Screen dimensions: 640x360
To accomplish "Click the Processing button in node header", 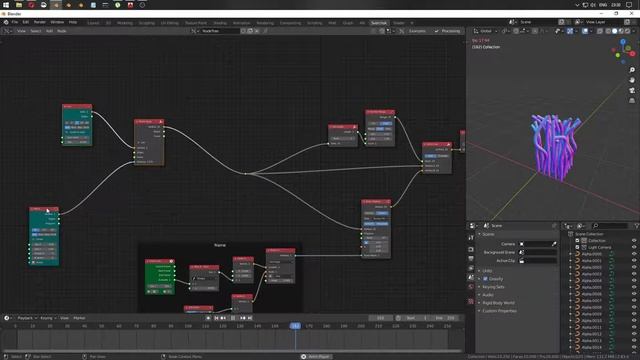I will (x=448, y=31).
